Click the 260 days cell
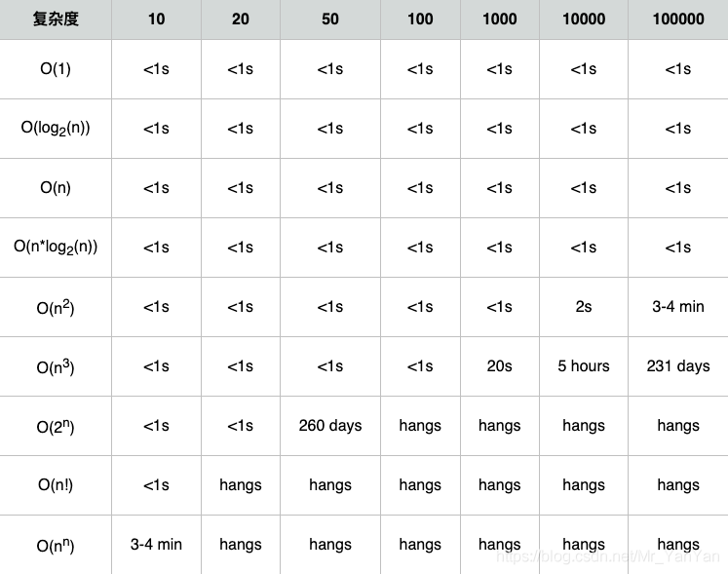The height and width of the screenshot is (574, 728). 330,426
